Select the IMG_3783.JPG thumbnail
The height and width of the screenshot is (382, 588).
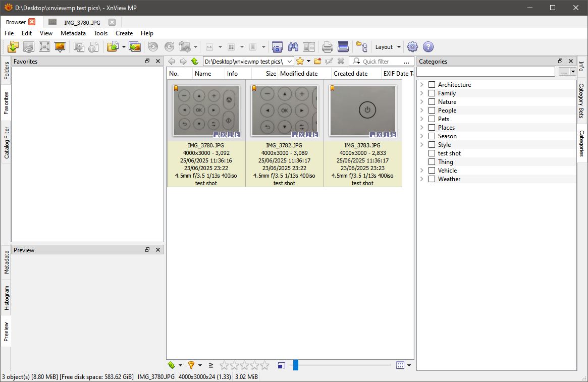362,111
